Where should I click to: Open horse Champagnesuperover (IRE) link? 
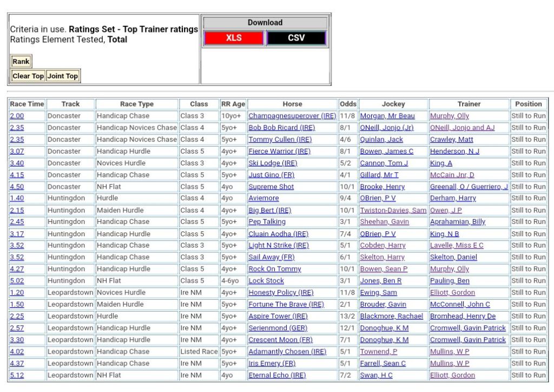point(292,116)
